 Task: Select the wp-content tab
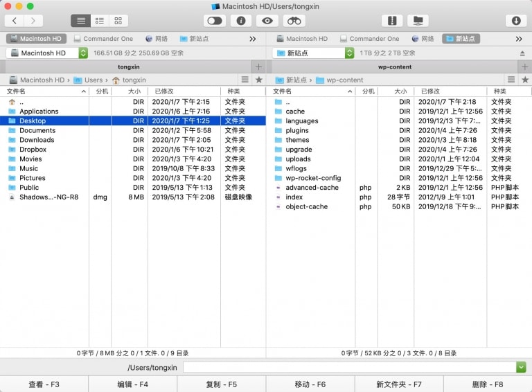click(x=394, y=67)
